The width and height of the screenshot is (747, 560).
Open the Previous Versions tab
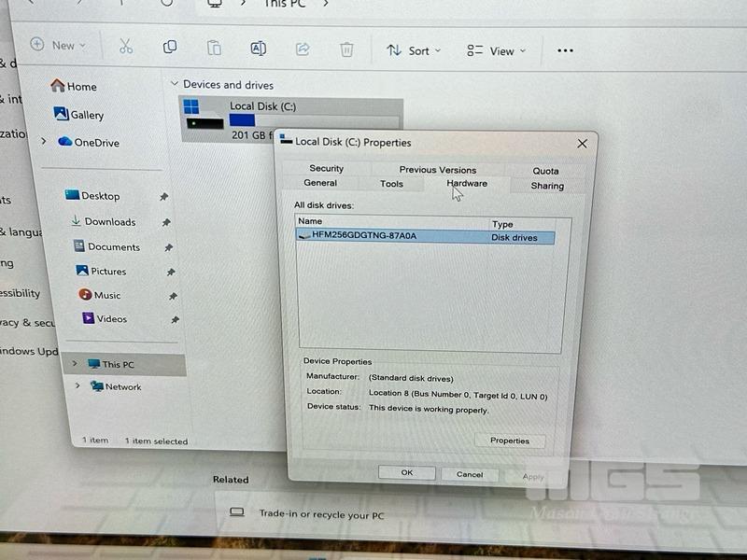[x=438, y=170]
